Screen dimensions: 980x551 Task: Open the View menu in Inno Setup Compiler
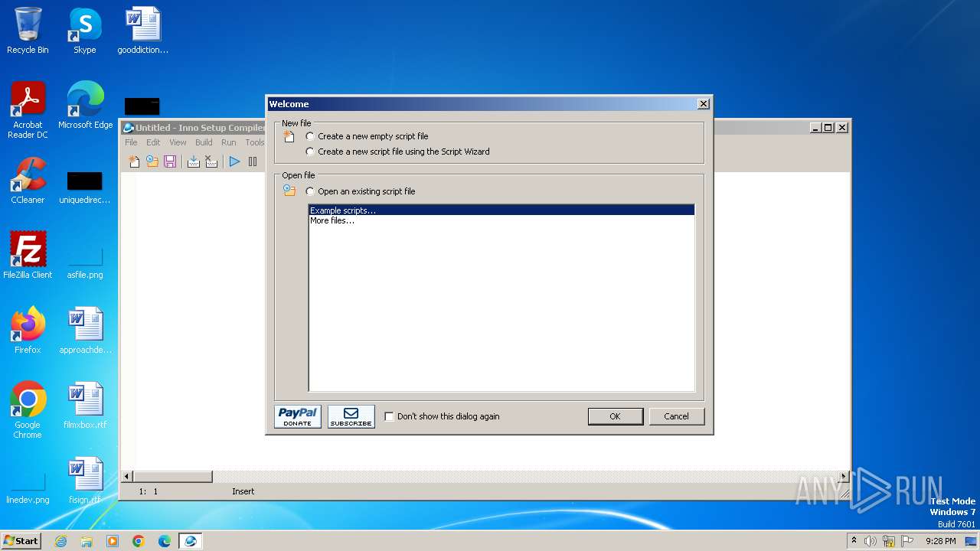pyautogui.click(x=178, y=142)
